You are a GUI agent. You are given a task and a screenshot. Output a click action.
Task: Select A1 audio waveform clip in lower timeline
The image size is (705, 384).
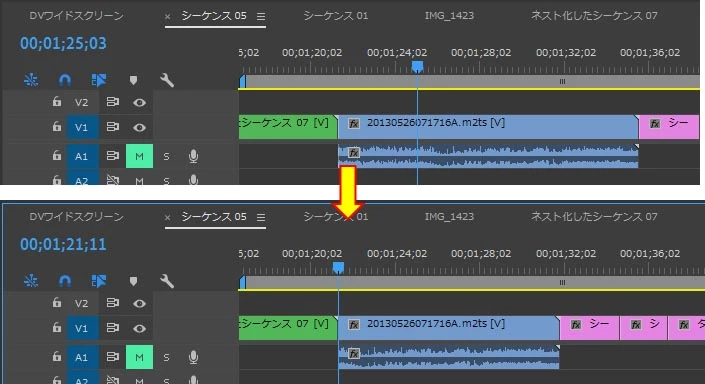(x=448, y=357)
